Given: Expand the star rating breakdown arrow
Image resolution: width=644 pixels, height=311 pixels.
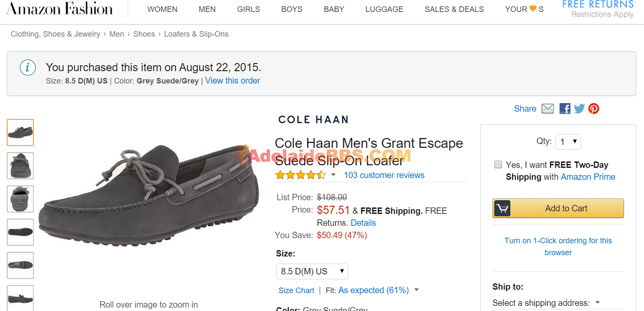Looking at the screenshot, I should pos(334,175).
